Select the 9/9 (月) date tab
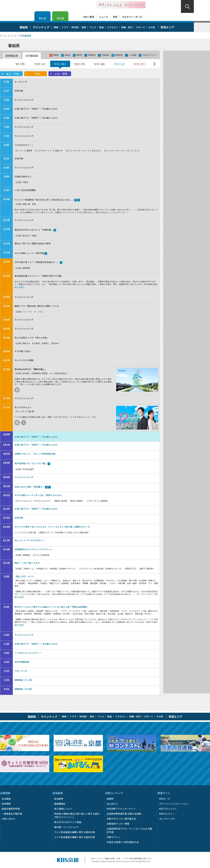Screen dimensions: 210x868 point(20,64)
